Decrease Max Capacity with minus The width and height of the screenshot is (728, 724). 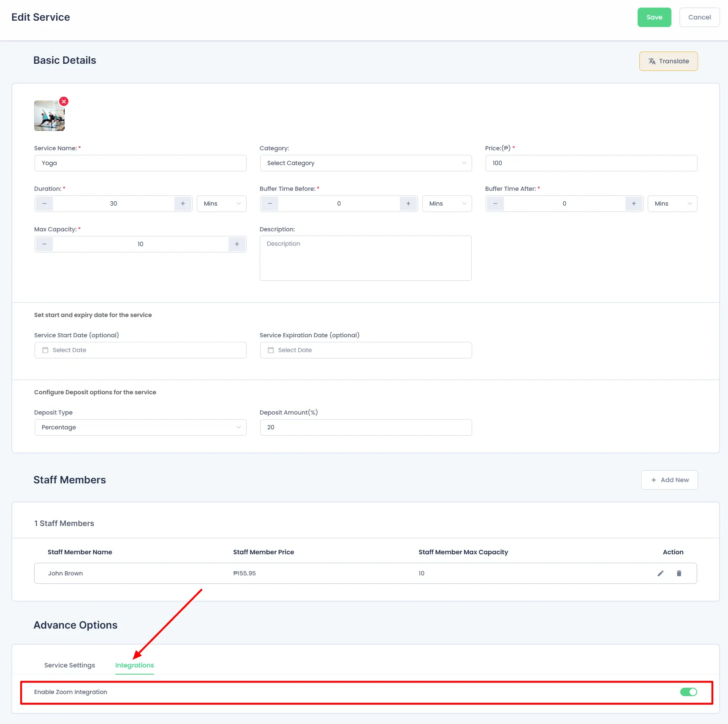click(44, 244)
